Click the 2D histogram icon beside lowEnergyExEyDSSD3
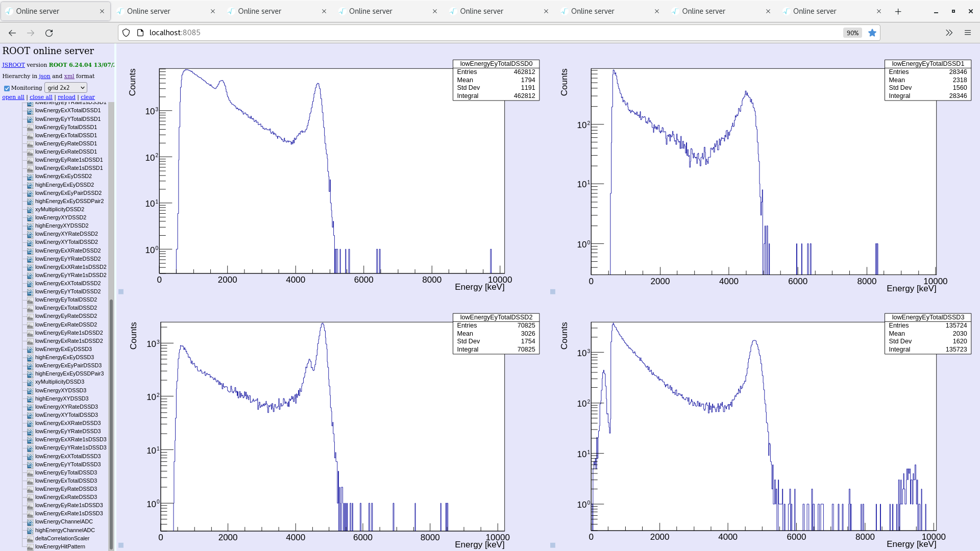980x551 pixels. (x=30, y=349)
